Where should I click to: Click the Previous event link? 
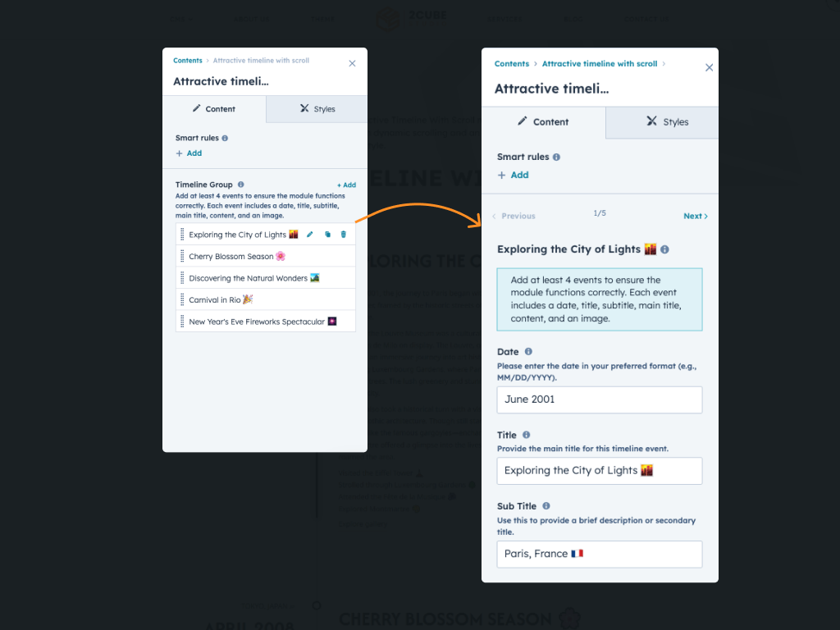pyautogui.click(x=514, y=217)
